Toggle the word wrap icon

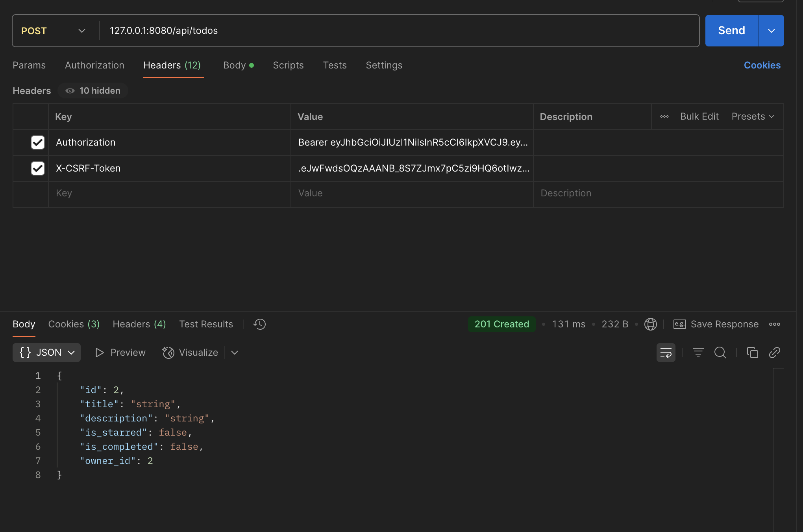(666, 353)
